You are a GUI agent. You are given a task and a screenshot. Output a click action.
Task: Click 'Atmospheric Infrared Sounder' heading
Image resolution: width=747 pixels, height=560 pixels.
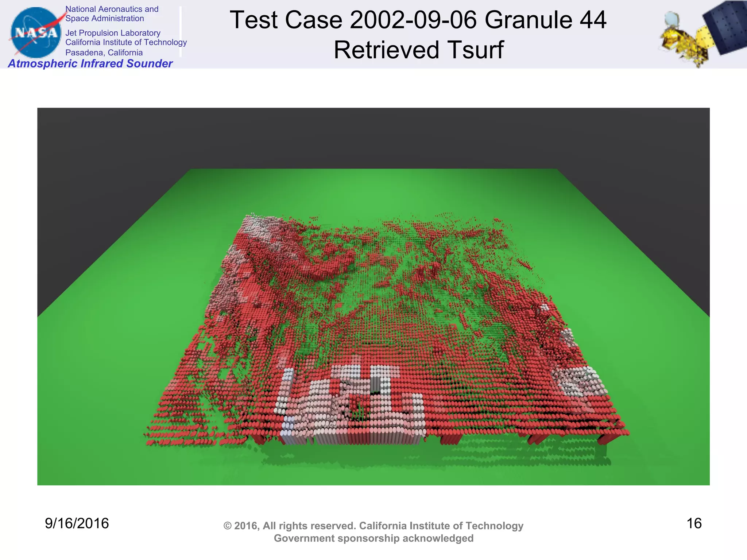(x=90, y=63)
